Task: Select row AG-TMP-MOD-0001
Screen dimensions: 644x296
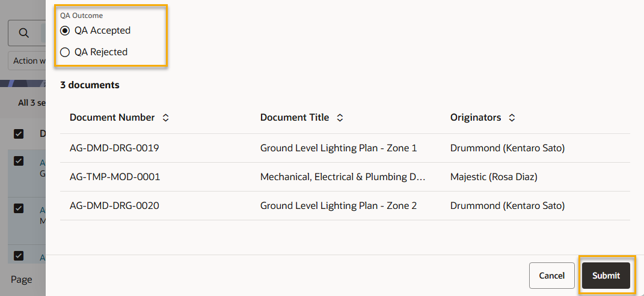Action: coord(115,177)
